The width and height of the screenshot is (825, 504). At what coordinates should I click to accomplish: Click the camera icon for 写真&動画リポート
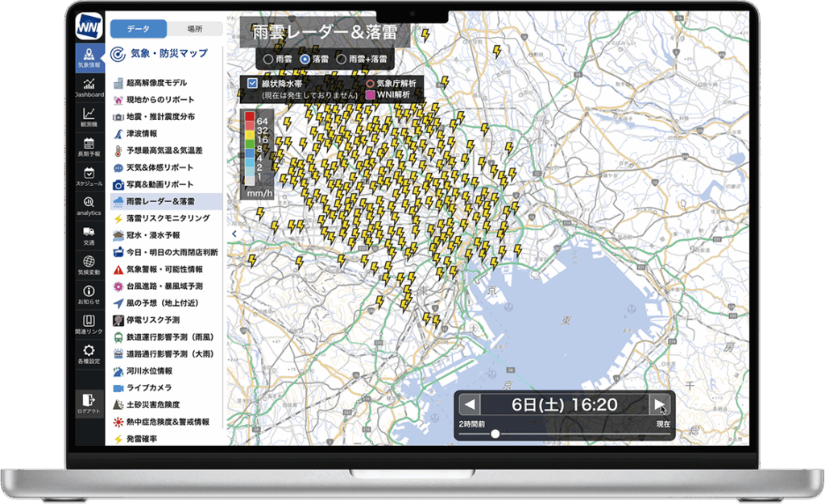coord(118,184)
